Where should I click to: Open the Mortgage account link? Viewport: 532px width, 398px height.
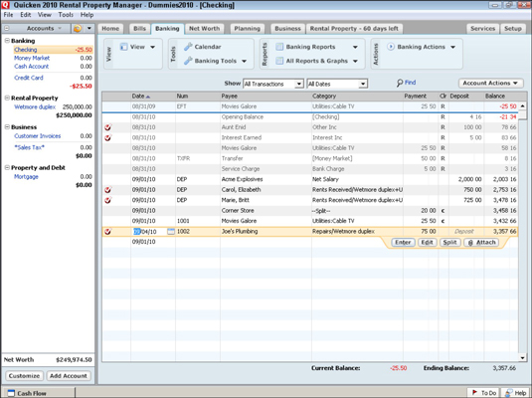(x=26, y=176)
